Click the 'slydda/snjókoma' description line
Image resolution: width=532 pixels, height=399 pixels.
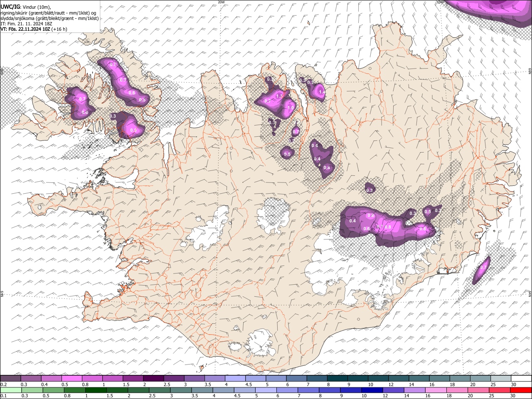tap(49, 18)
